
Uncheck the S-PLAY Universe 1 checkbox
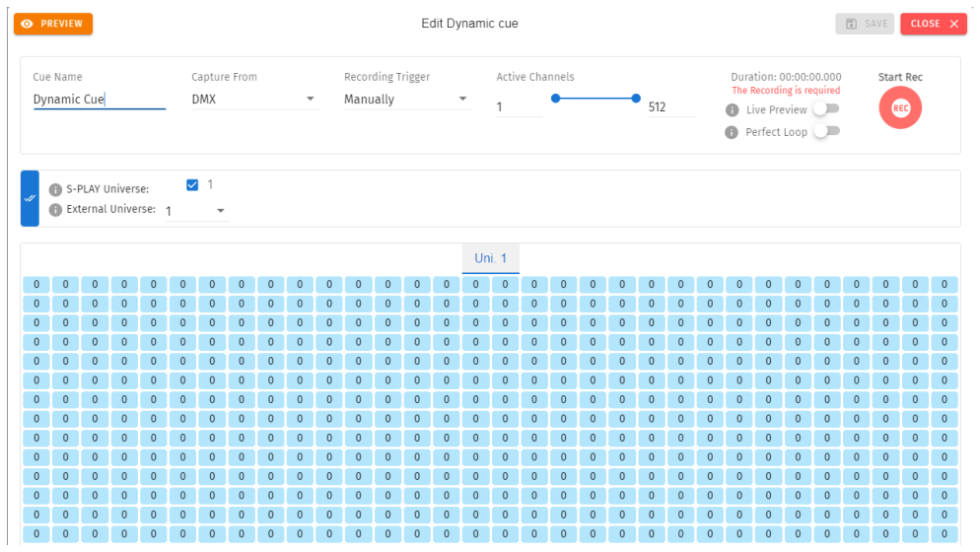[x=192, y=185]
